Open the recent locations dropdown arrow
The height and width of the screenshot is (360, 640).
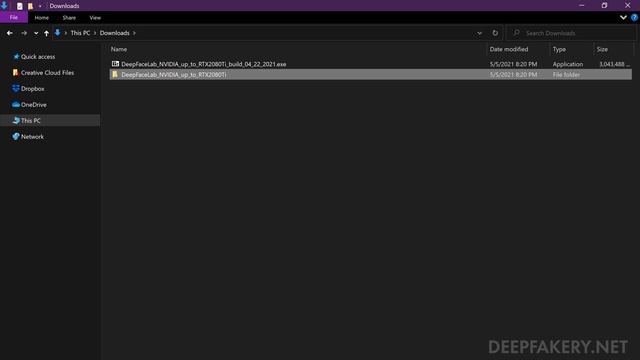click(x=36, y=33)
